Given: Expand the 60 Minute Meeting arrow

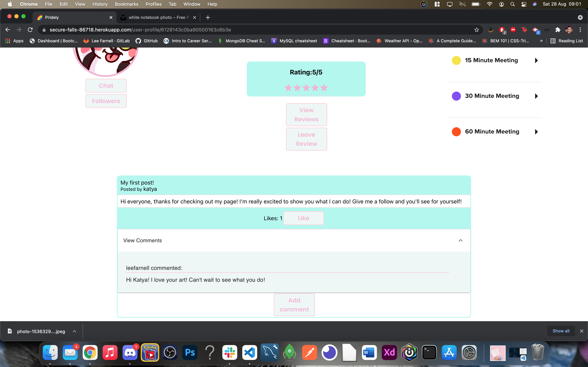Looking at the screenshot, I should 536,132.
